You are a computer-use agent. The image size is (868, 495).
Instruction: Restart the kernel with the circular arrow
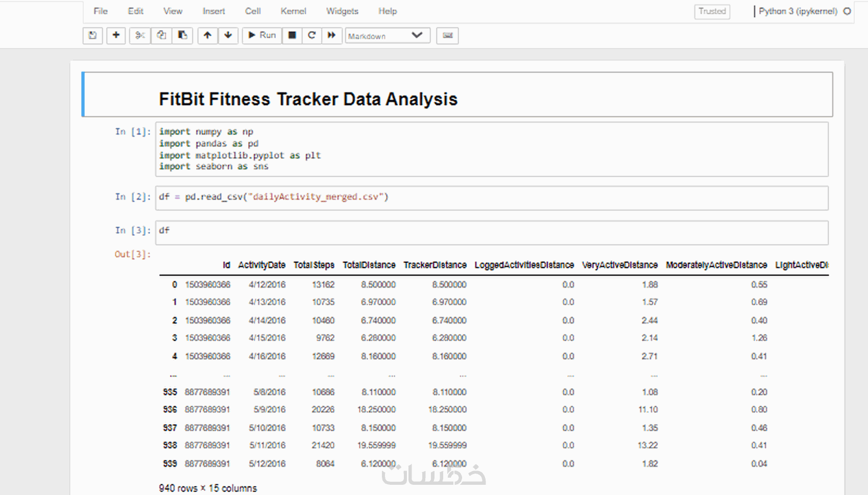[x=312, y=35]
